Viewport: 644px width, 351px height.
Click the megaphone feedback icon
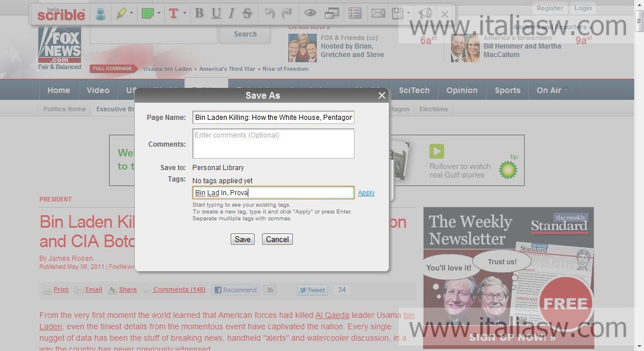tap(425, 14)
